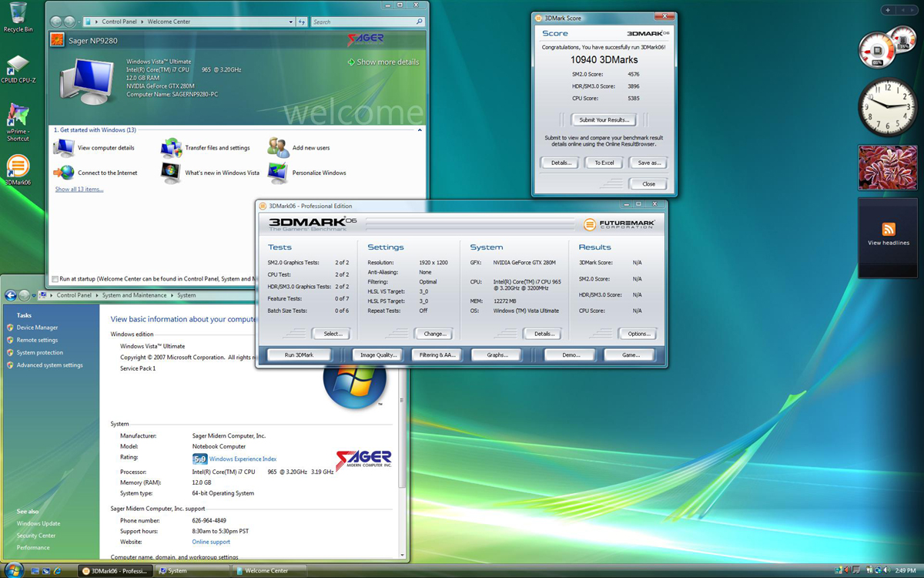924x578 pixels.
Task: Click the slideshow picture gadget thumbnail
Action: pos(887,168)
